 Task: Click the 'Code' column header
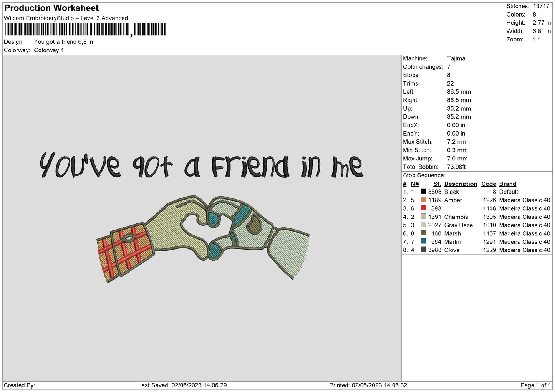click(x=489, y=184)
